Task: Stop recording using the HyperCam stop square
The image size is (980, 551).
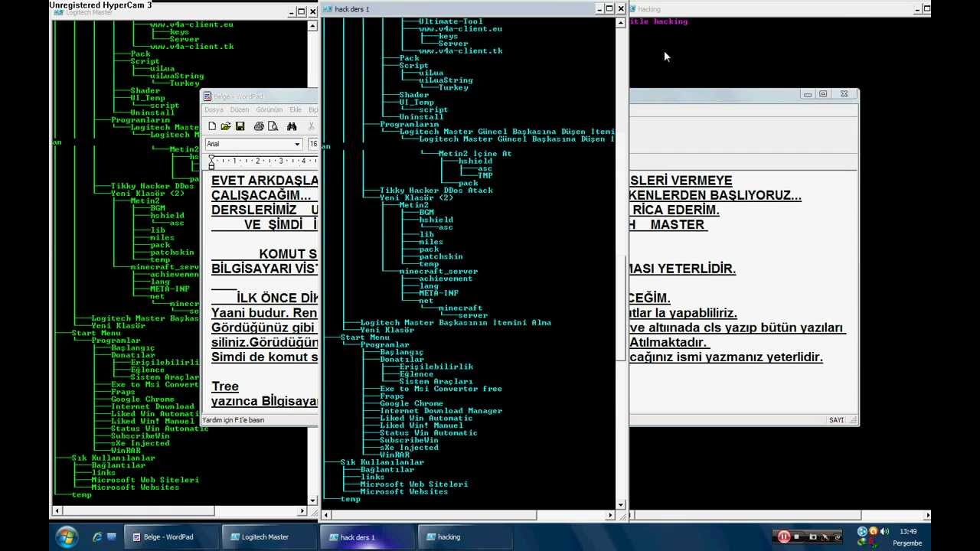Action: click(x=796, y=537)
